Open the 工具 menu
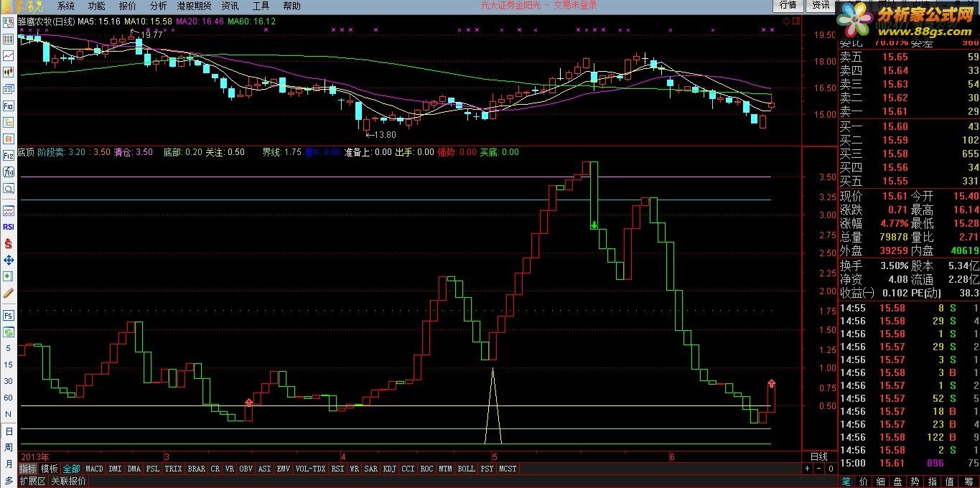The height and width of the screenshot is (488, 980). [261, 6]
